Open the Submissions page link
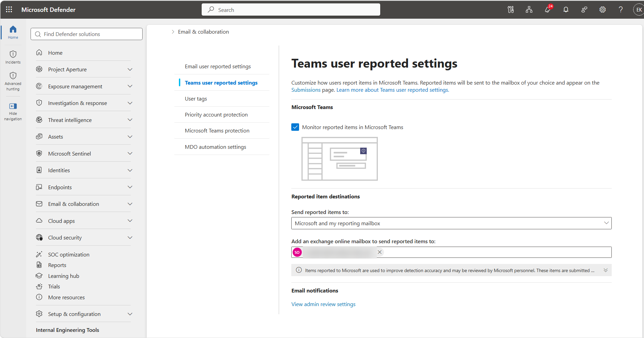The height and width of the screenshot is (338, 644). tap(306, 90)
